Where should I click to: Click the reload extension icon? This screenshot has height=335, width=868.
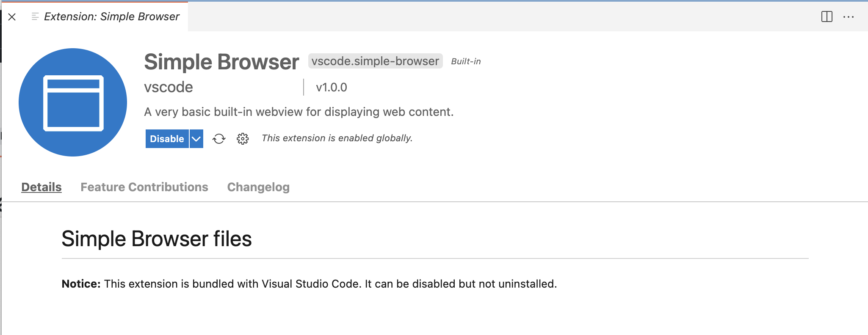tap(219, 138)
